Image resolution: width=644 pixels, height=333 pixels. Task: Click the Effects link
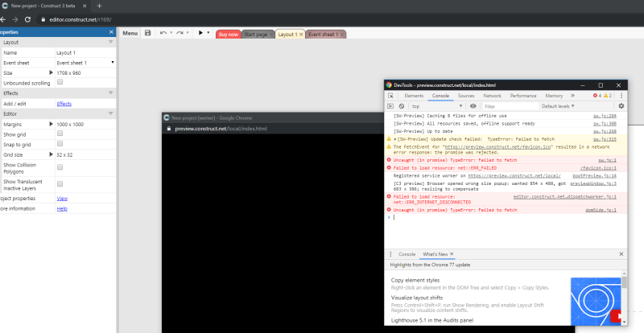pos(64,104)
